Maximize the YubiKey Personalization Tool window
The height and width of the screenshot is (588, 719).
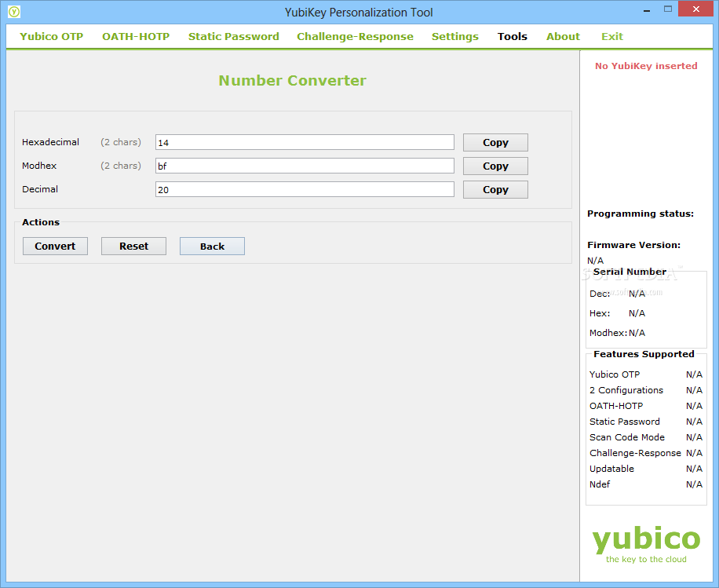(x=668, y=9)
